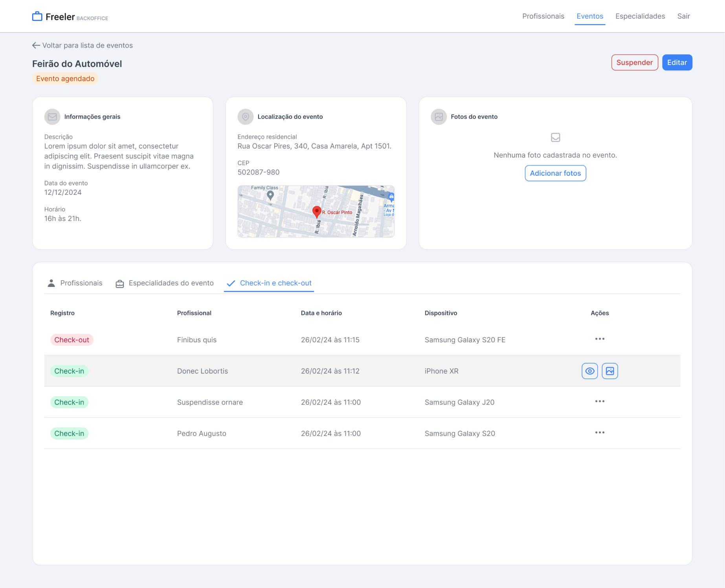Click the Editar button
725x588 pixels.
[677, 62]
